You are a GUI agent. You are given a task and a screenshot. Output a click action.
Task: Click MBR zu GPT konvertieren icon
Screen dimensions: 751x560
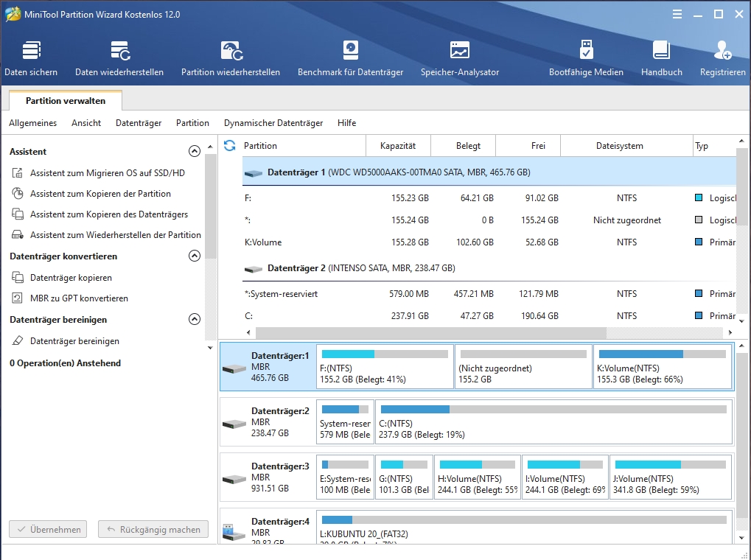18,298
